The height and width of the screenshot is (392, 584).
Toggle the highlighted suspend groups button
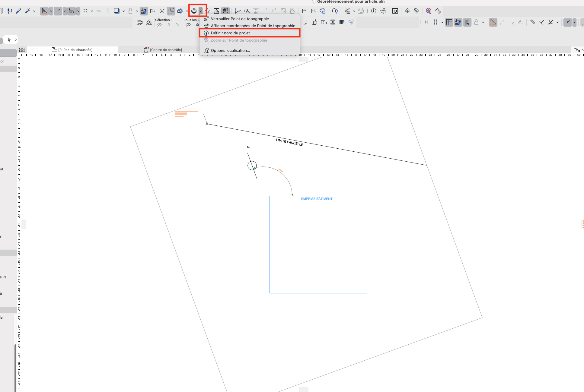click(x=144, y=11)
